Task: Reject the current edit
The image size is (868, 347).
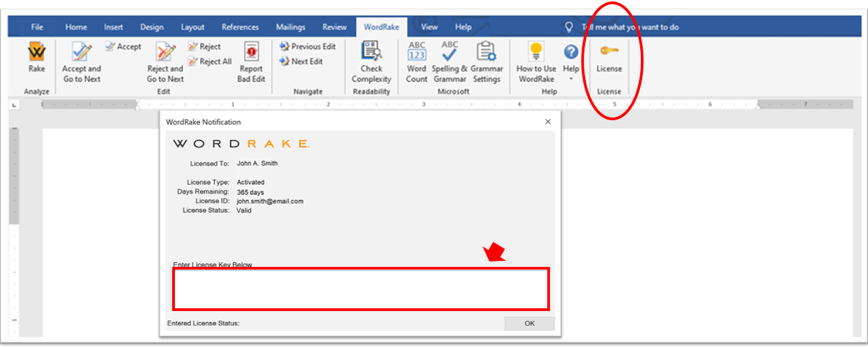Action: pyautogui.click(x=204, y=47)
